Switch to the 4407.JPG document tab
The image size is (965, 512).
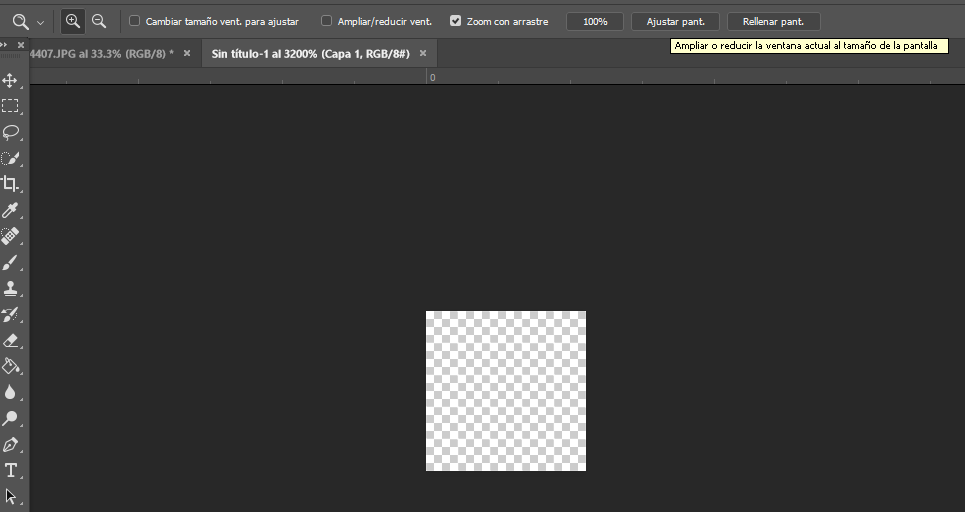pyautogui.click(x=100, y=53)
